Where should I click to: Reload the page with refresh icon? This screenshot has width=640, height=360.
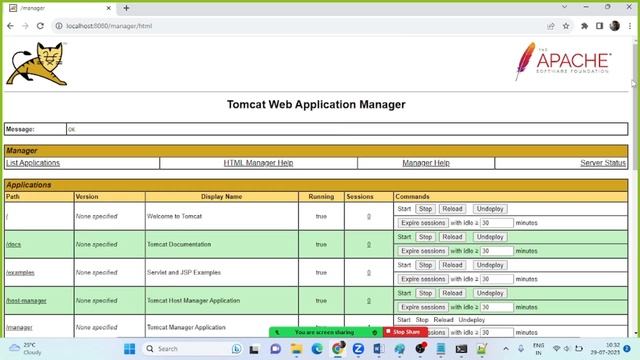[40, 26]
